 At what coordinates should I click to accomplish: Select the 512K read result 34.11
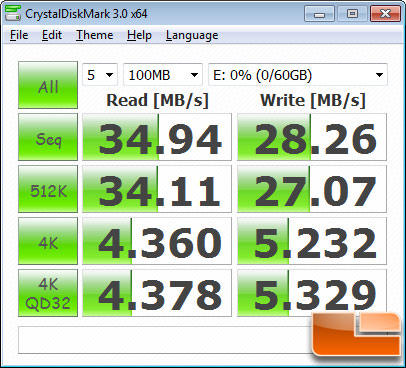157,189
